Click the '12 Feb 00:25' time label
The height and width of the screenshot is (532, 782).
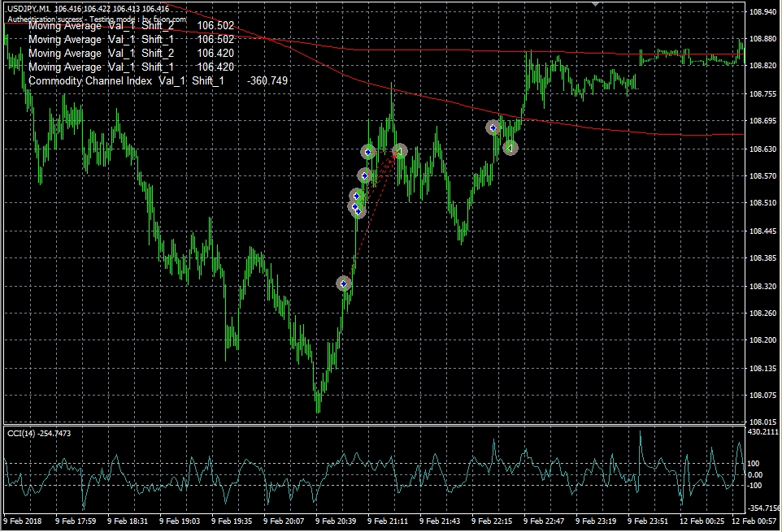[x=702, y=521]
